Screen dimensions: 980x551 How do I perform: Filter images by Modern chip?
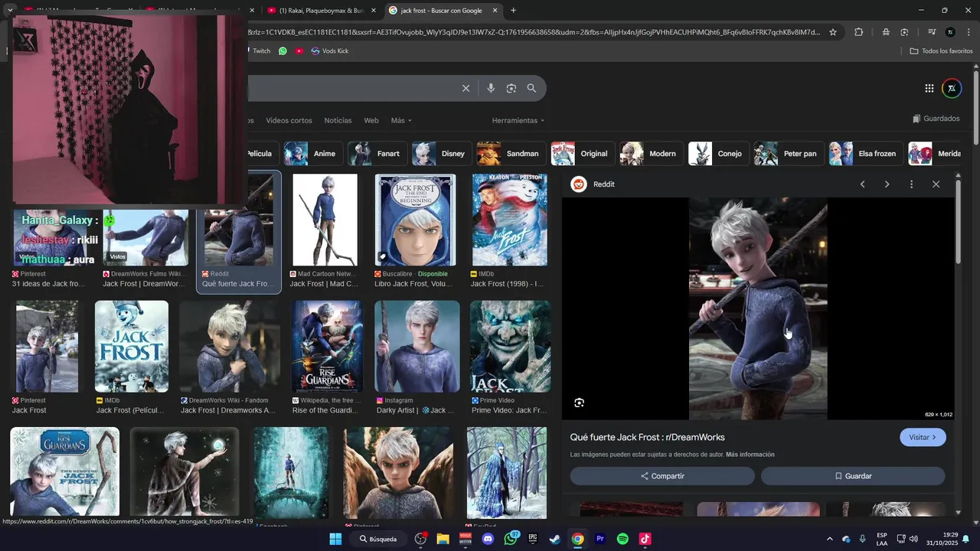pos(650,153)
